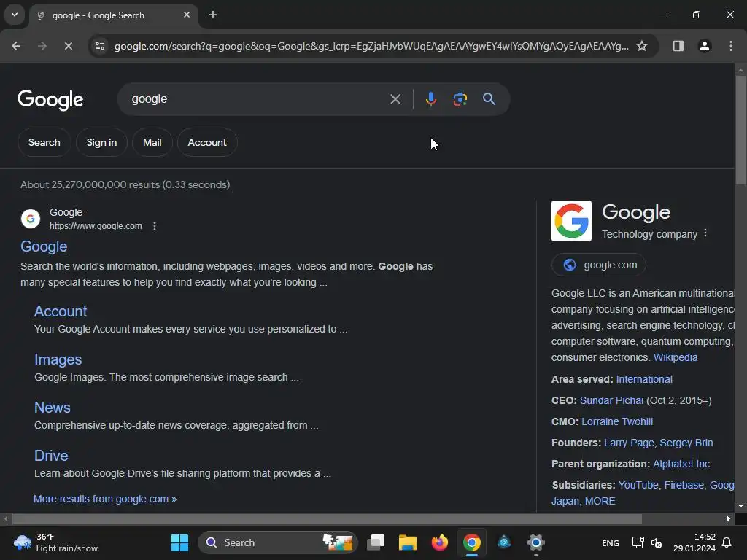The height and width of the screenshot is (560, 747).
Task: Click the taskbar Search box
Action: (x=278, y=542)
